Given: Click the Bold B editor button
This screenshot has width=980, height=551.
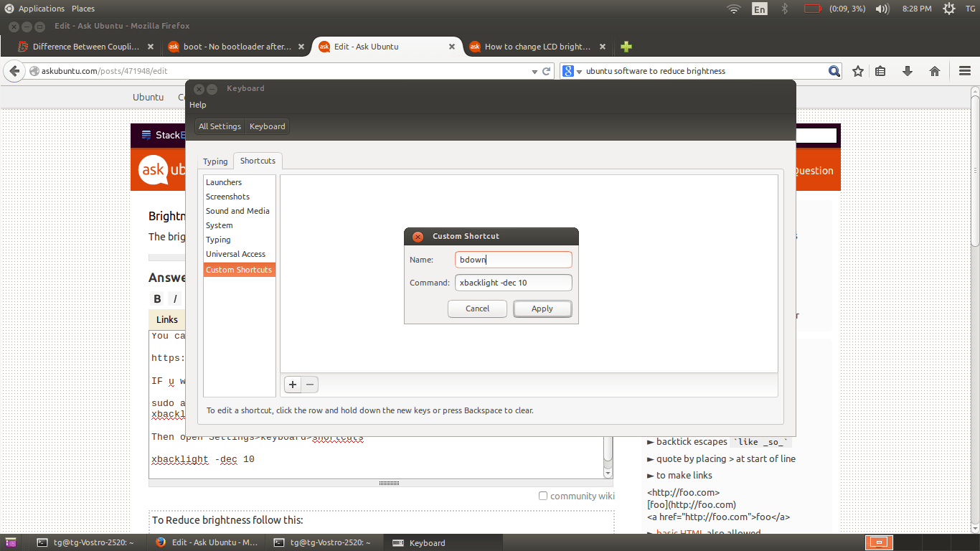Looking at the screenshot, I should (158, 299).
